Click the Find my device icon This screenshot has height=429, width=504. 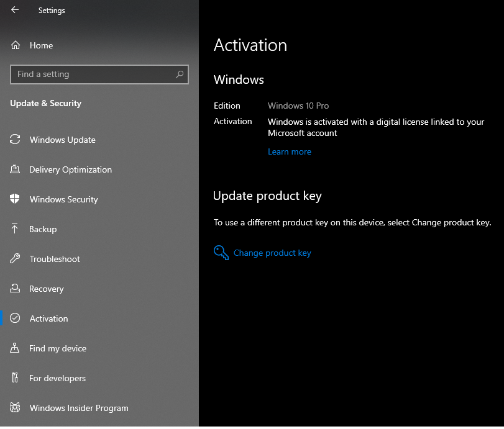point(15,348)
